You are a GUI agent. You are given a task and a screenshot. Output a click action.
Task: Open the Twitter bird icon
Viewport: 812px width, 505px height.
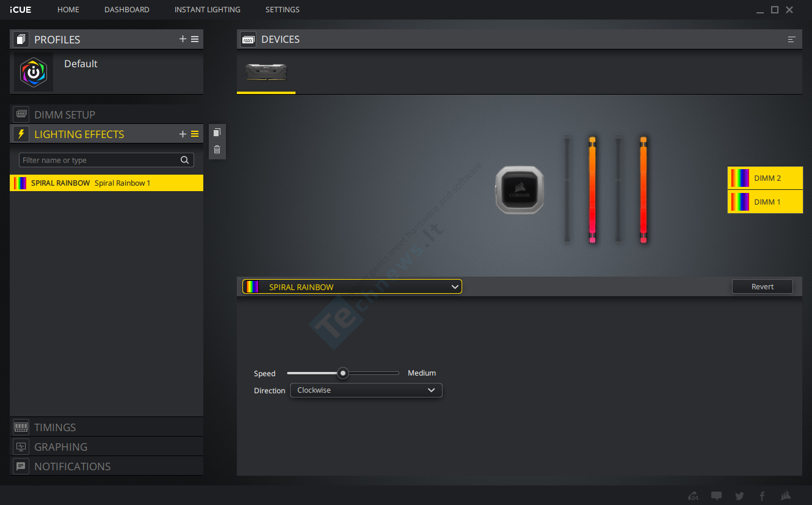[x=739, y=496]
